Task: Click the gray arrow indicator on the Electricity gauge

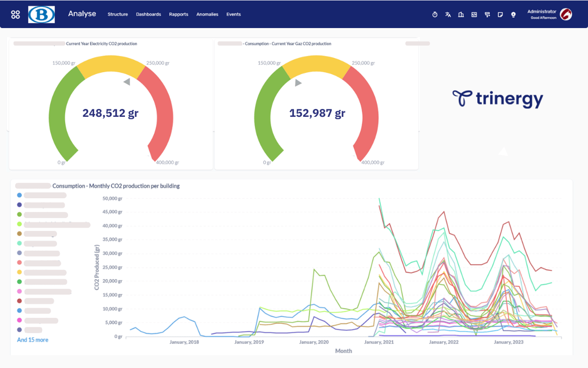Action: coord(127,81)
